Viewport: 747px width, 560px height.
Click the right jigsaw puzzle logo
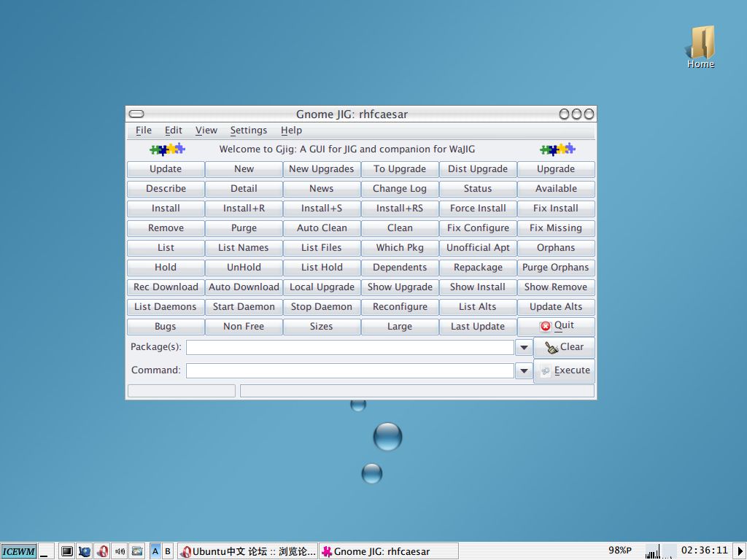click(557, 149)
